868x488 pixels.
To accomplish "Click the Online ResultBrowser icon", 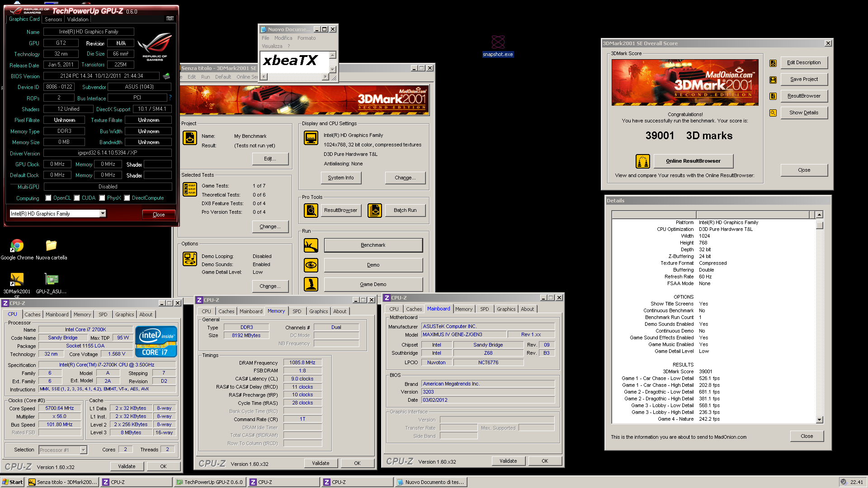I will point(643,161).
